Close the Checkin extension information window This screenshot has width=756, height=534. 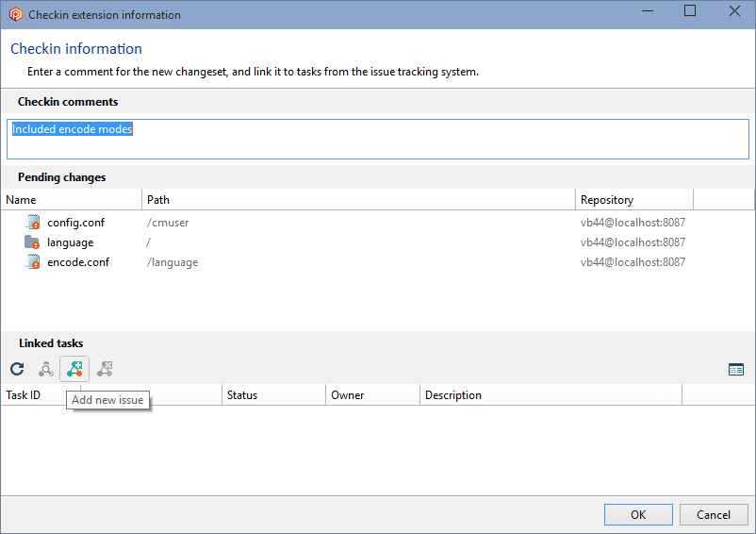pyautogui.click(x=734, y=11)
